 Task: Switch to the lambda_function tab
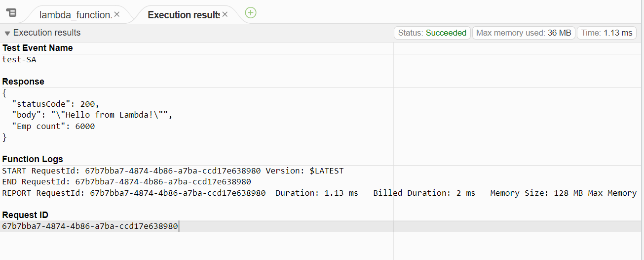76,15
